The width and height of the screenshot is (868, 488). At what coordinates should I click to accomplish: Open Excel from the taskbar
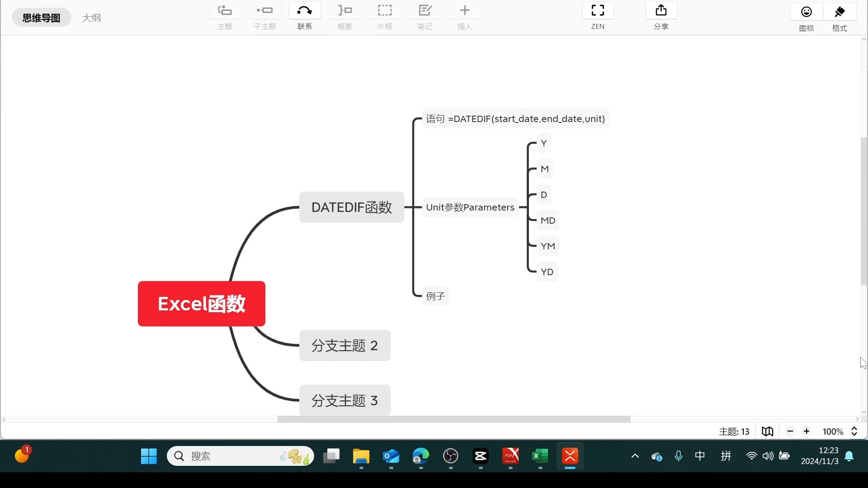(x=540, y=456)
